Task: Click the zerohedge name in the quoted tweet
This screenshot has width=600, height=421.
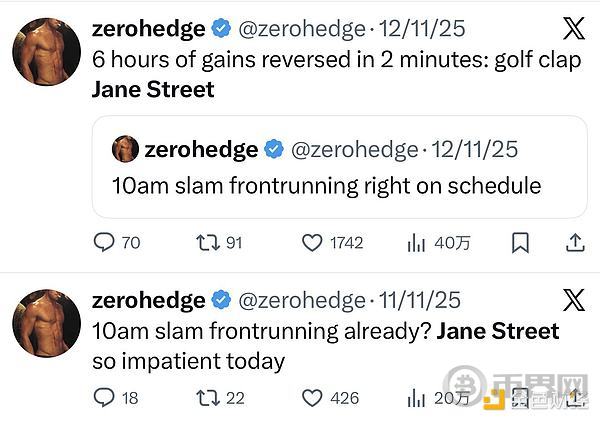Action: 200,149
